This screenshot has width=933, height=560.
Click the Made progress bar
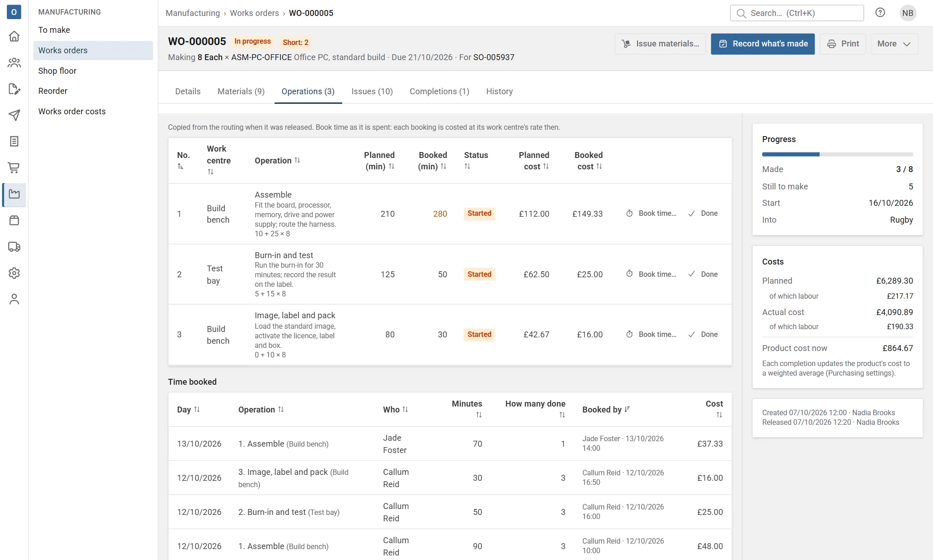click(x=837, y=154)
